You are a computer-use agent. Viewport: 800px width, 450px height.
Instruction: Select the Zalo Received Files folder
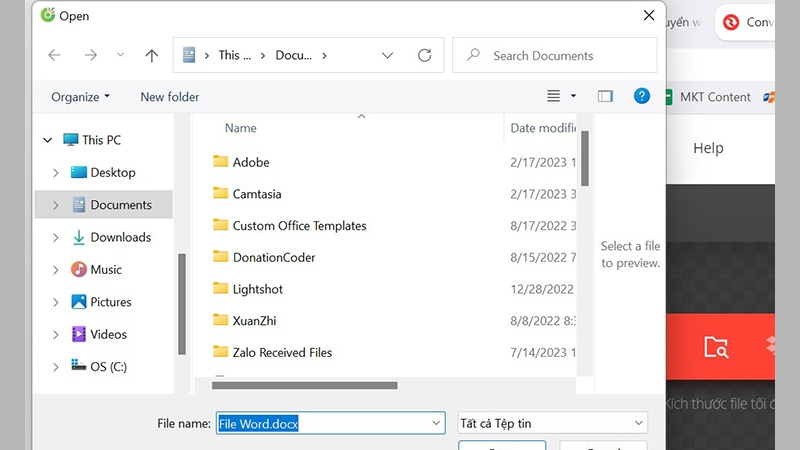coord(282,352)
